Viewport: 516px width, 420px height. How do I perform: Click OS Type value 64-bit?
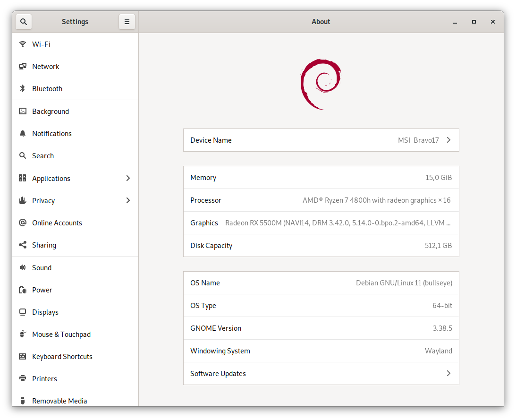click(442, 305)
